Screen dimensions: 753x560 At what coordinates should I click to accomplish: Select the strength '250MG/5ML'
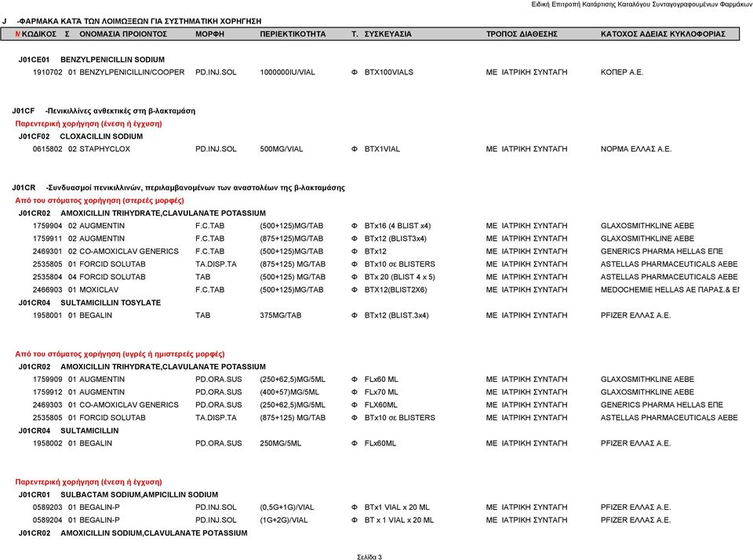281,443
